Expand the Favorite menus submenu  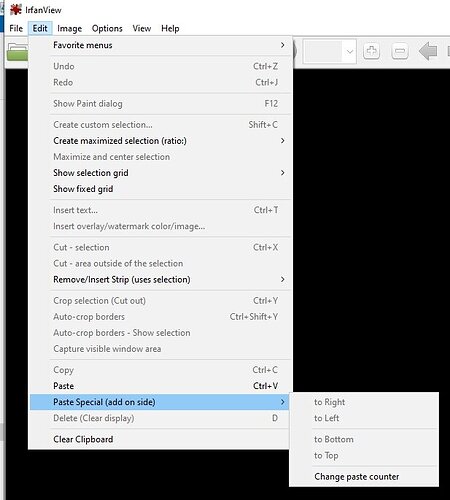tap(161, 45)
